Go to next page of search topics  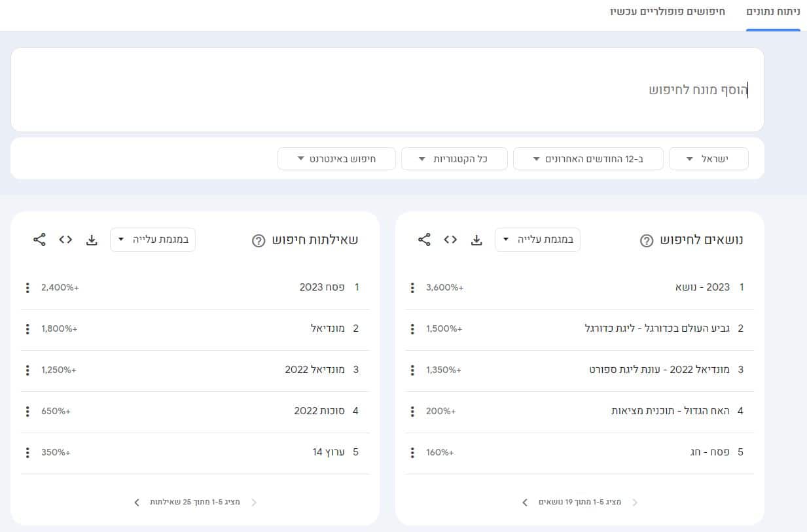[525, 502]
